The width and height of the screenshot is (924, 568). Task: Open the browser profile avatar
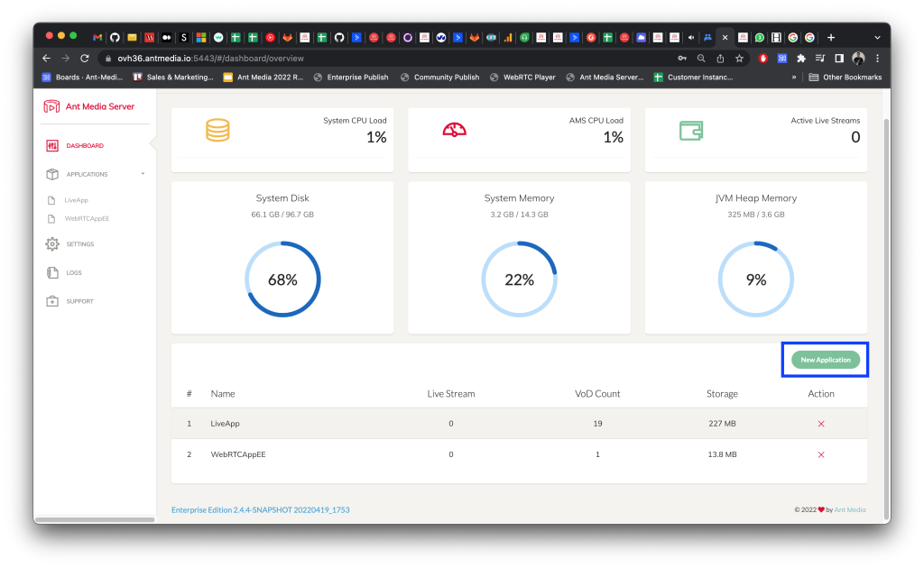[x=859, y=59]
